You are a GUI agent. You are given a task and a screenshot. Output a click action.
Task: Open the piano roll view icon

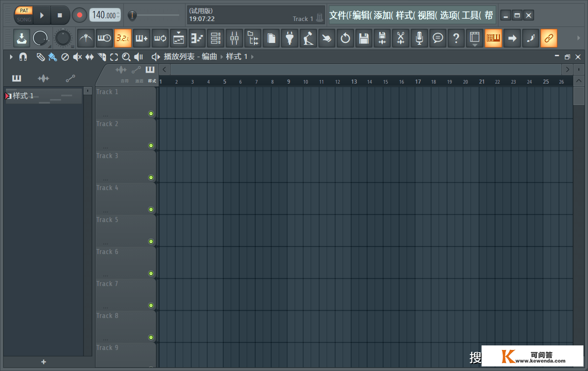coord(197,38)
